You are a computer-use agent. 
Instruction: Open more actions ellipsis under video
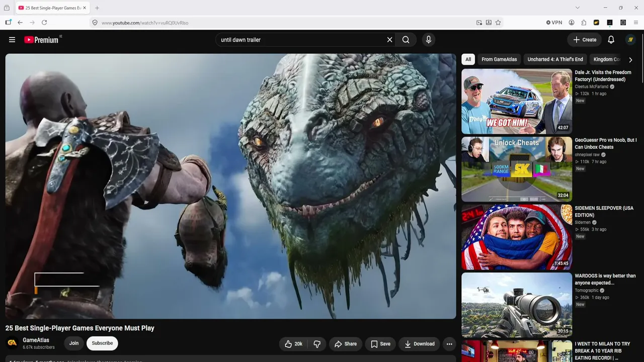(x=449, y=344)
